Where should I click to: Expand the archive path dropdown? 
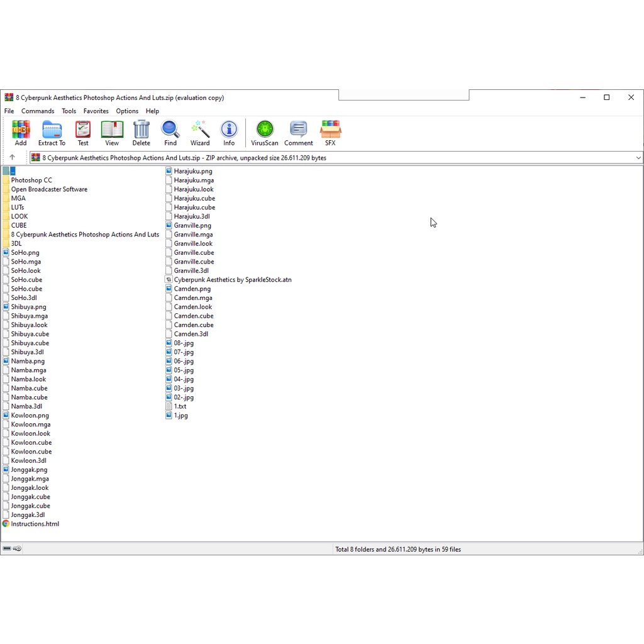click(638, 158)
